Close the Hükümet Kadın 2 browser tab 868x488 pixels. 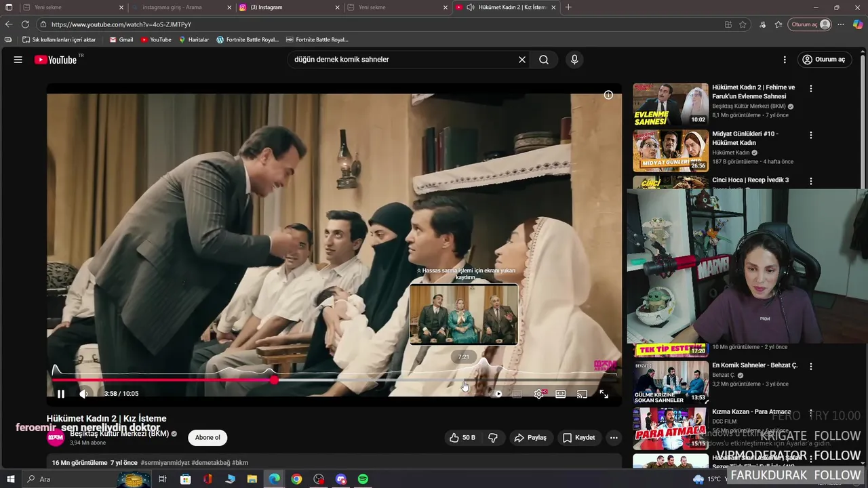click(x=553, y=7)
